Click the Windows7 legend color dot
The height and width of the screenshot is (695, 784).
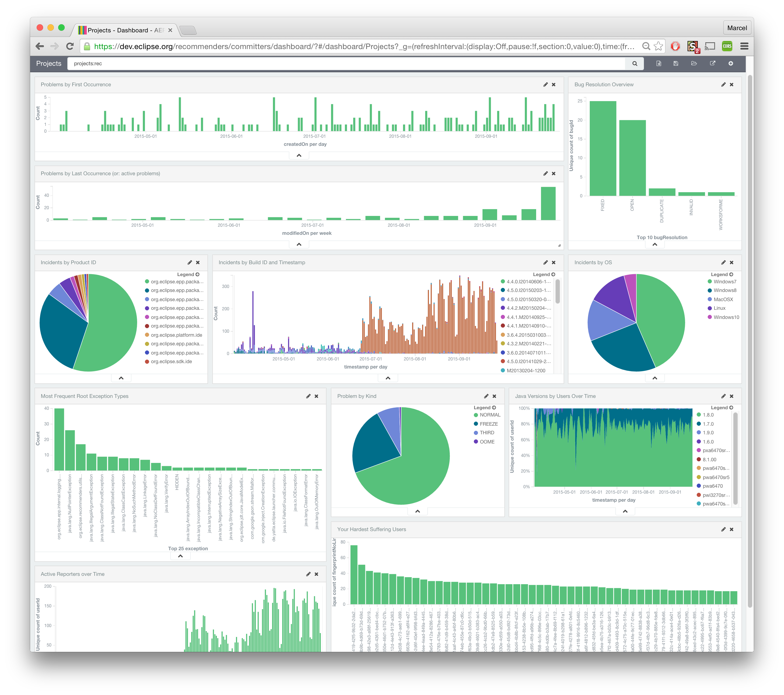[710, 282]
